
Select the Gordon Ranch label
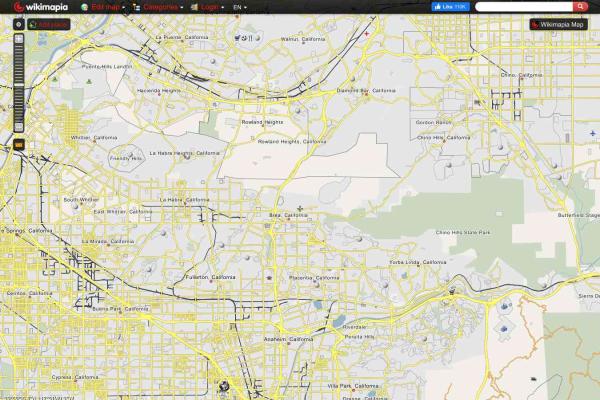point(433,122)
